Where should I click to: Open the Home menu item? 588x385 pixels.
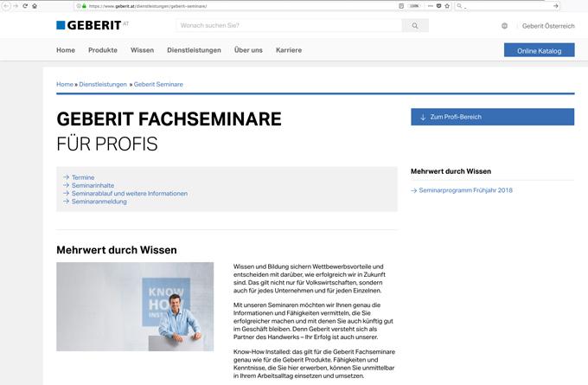(66, 50)
